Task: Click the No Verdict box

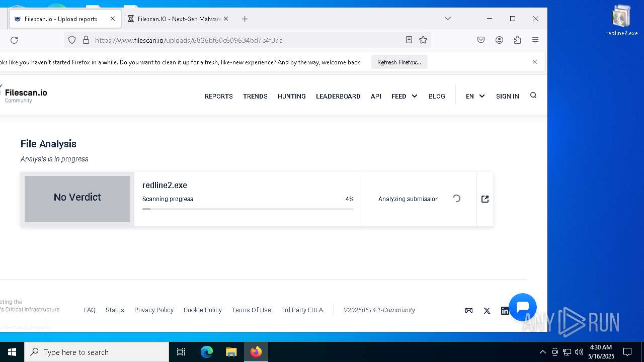Action: [77, 199]
